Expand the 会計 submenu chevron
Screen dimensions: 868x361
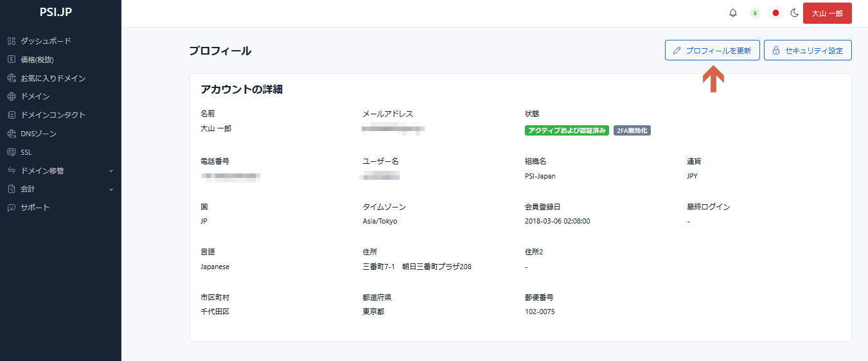click(x=111, y=189)
